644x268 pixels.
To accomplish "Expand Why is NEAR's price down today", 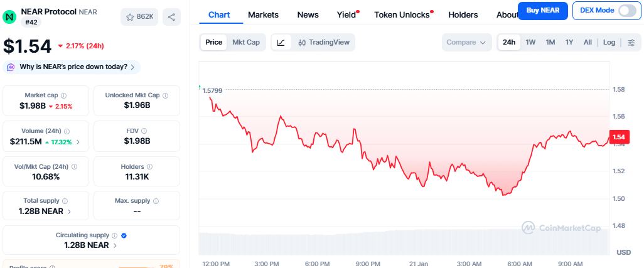I will click(x=72, y=67).
